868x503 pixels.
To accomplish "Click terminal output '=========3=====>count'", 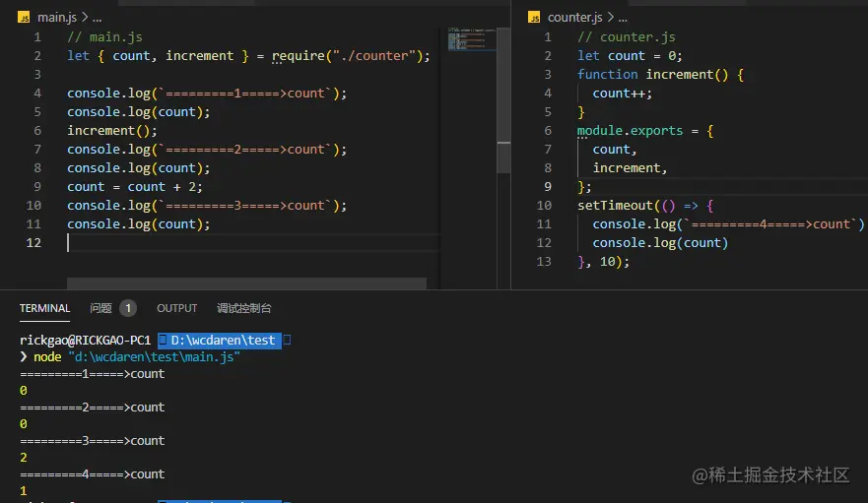I will pos(93,441).
